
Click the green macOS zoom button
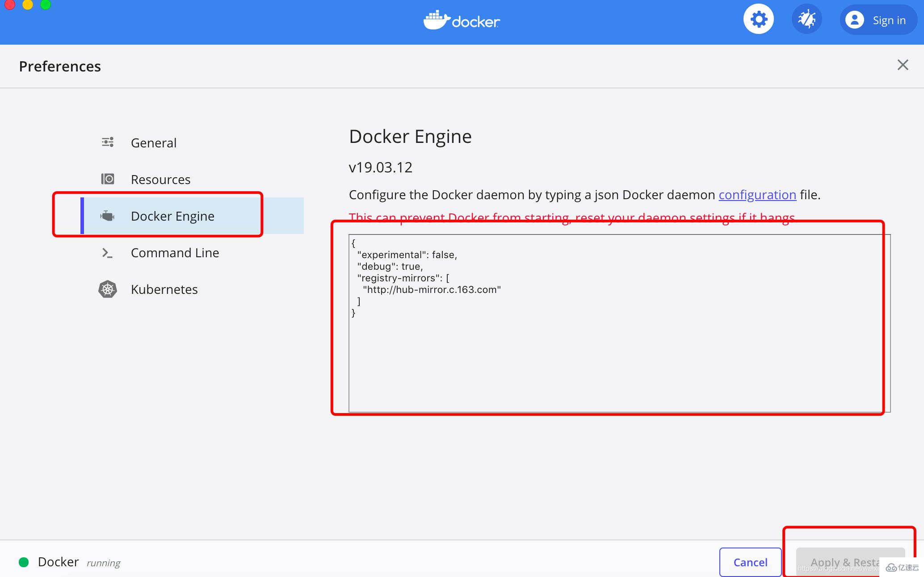pyautogui.click(x=46, y=4)
